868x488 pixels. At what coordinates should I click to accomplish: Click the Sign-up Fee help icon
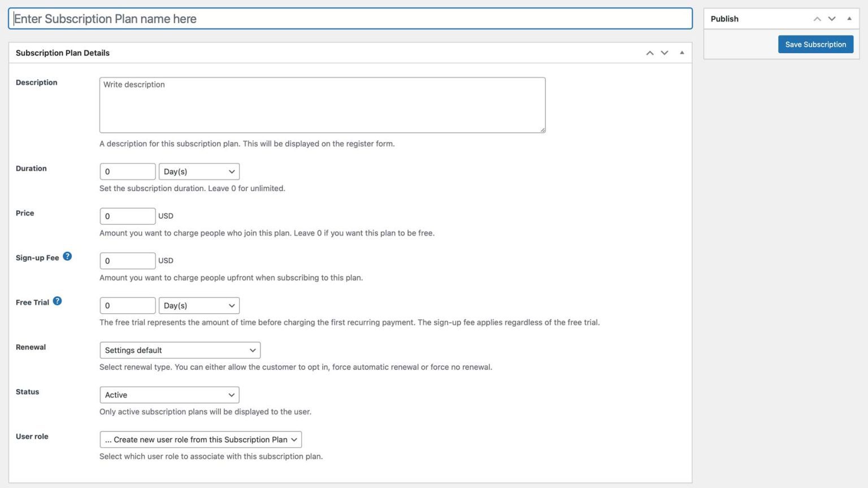click(x=67, y=256)
